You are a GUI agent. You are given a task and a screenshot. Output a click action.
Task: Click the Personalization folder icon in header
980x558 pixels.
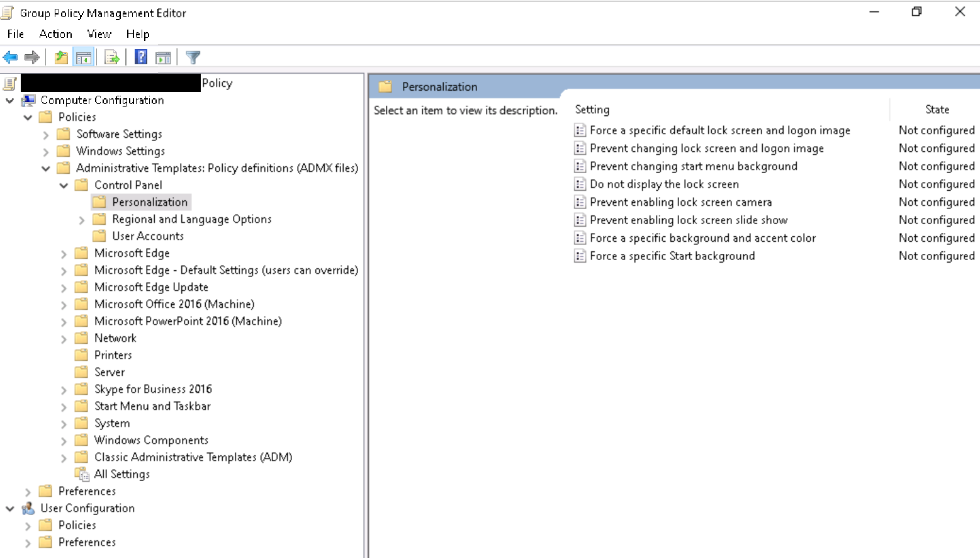coord(385,87)
